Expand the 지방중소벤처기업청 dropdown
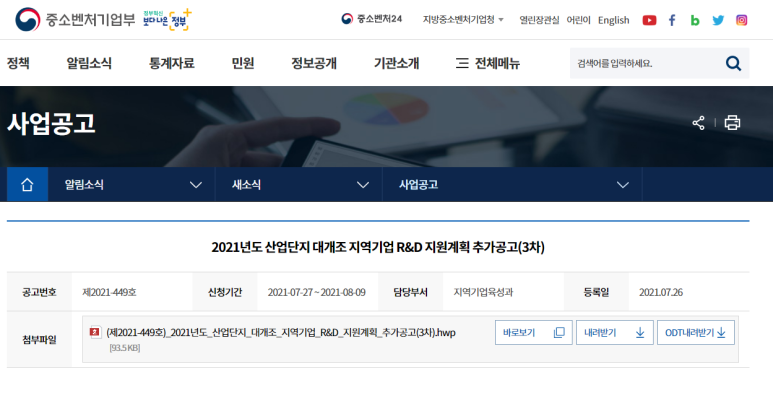 pos(463,20)
